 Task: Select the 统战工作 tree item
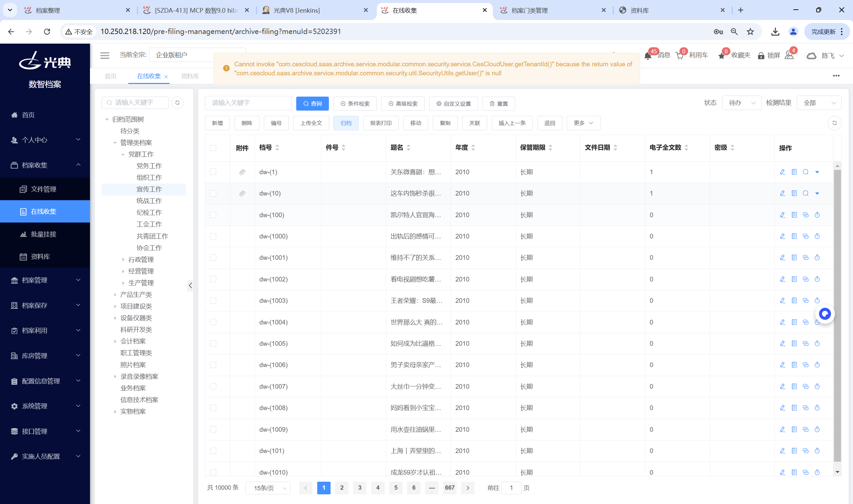pyautogui.click(x=149, y=201)
